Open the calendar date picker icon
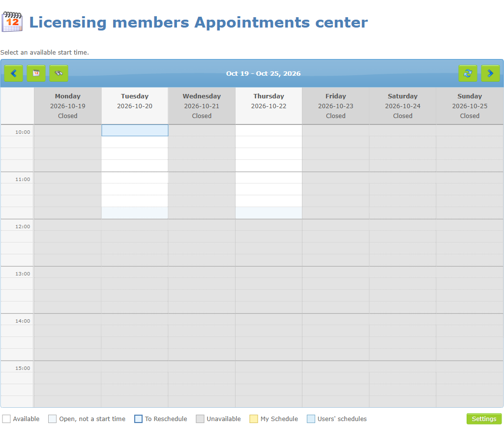504x425 pixels. pos(36,73)
